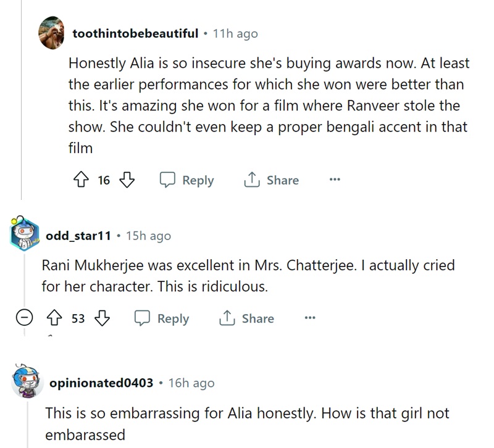494x448 pixels.
Task: Downvote toothintobebeautiful's comment
Action: point(127,180)
